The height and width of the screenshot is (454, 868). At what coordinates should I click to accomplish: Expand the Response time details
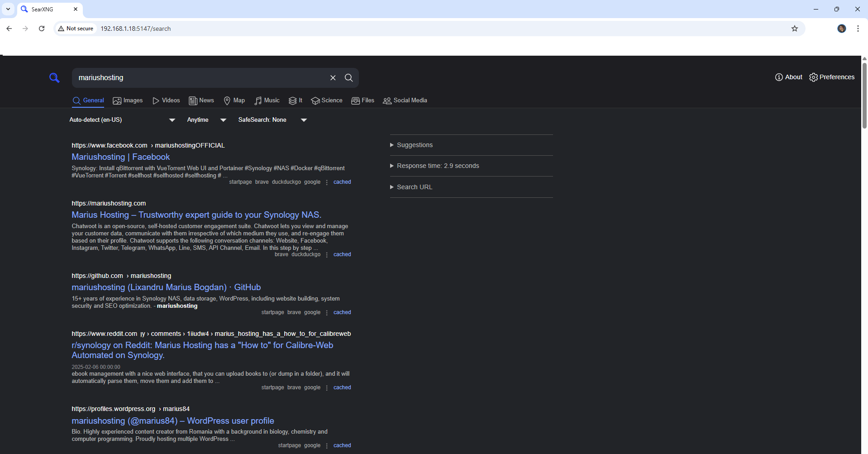point(438,166)
